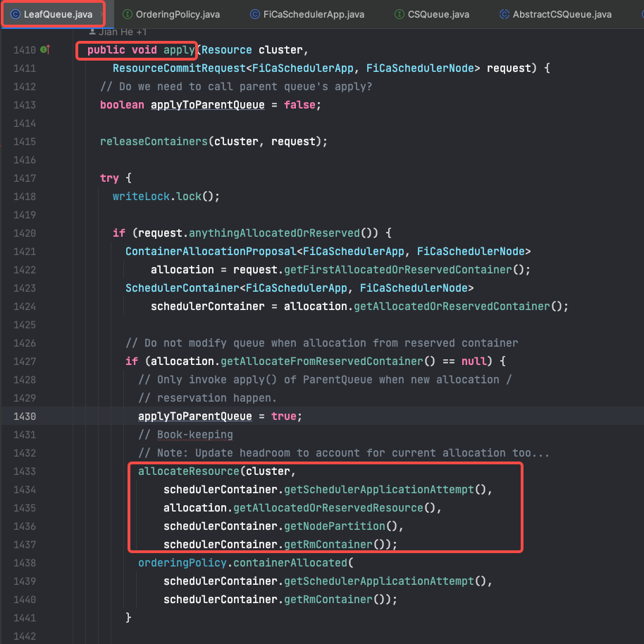Click the author icon beside Jian He

[x=92, y=32]
